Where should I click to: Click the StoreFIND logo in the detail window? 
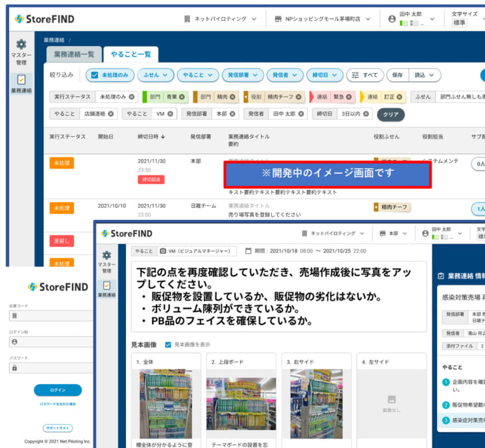[127, 233]
